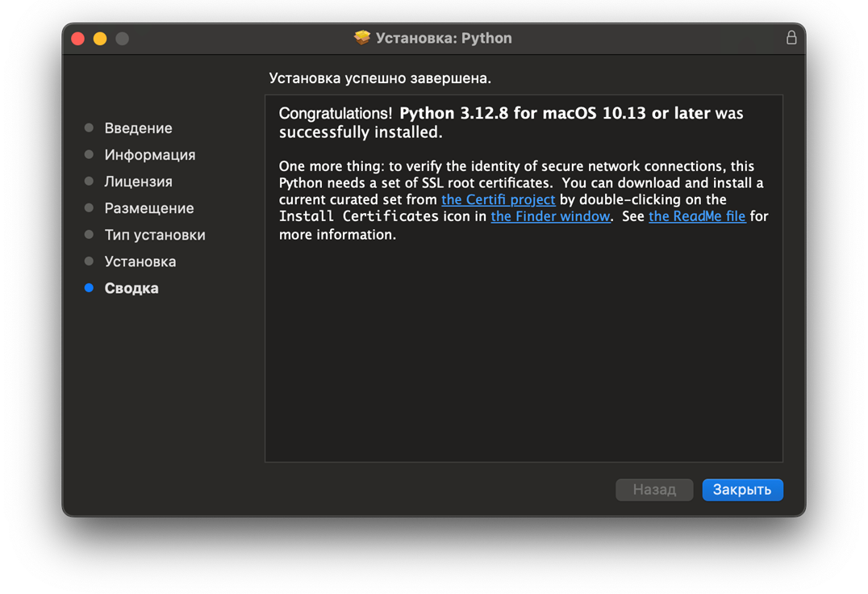Click the blue bullet next to Сводка
Screen dimensions: 868x594
tap(89, 288)
